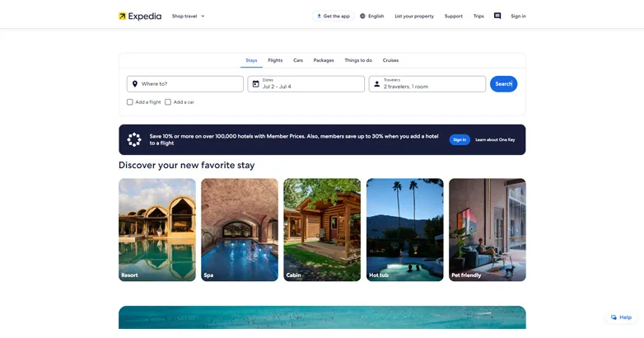644x338 pixels.
Task: Enable the Add a flight checkbox
Action: [x=130, y=102]
